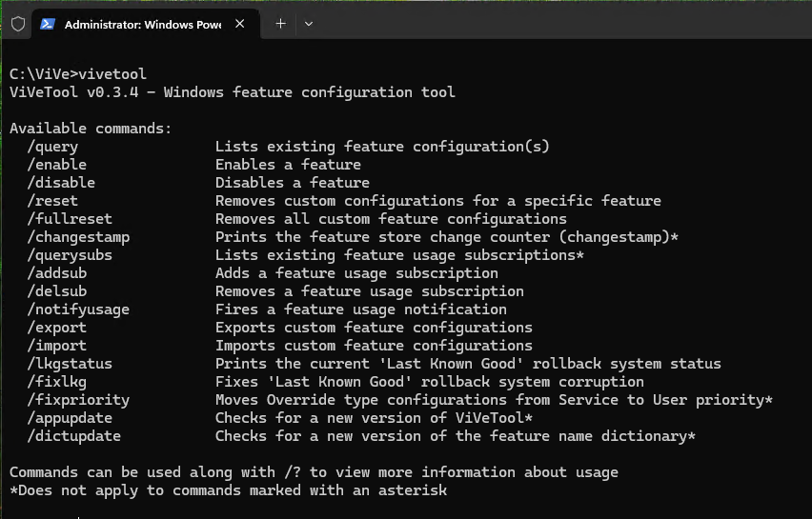Viewport: 812px width, 519px height.
Task: Click the /query command text
Action: point(52,147)
